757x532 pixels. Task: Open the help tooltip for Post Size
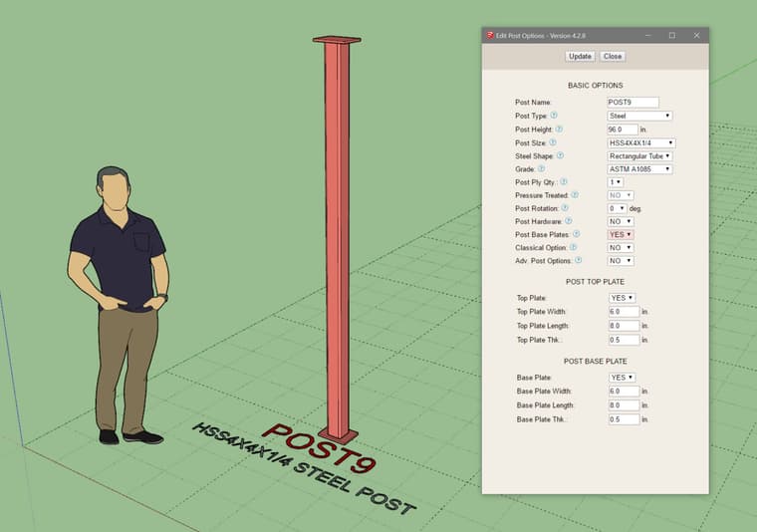553,142
